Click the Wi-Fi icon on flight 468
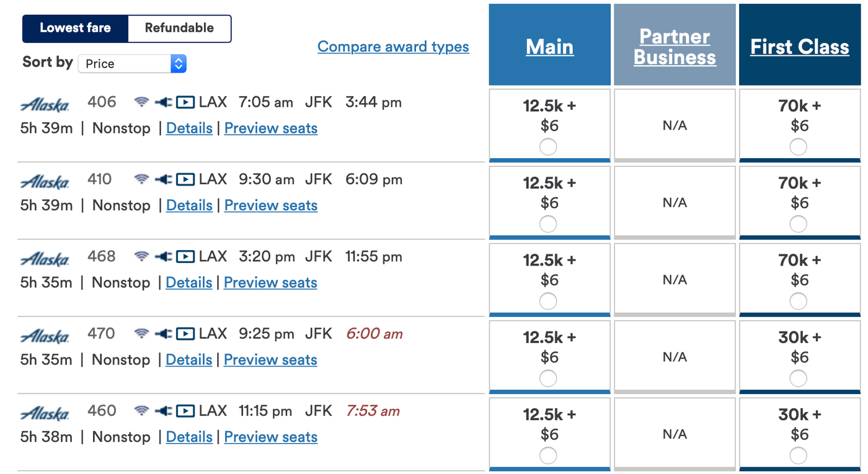The height and width of the screenshot is (474, 868). [x=141, y=256]
